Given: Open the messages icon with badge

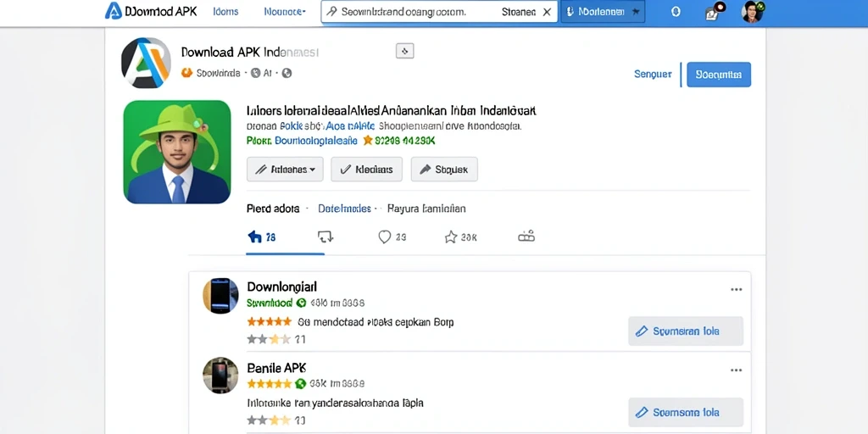Looking at the screenshot, I should coord(714,12).
